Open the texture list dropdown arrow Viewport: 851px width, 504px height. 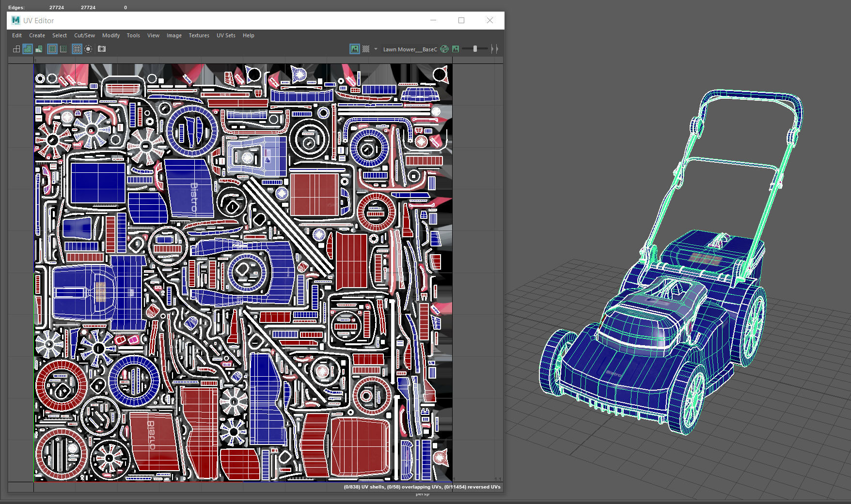[x=376, y=49]
